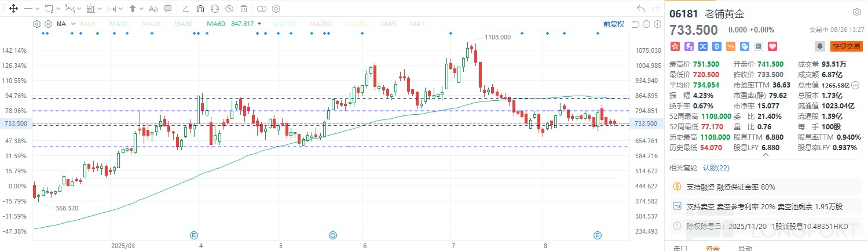Add stock to favorites with heart icon
This screenshot has width=868, height=251.
point(772,46)
